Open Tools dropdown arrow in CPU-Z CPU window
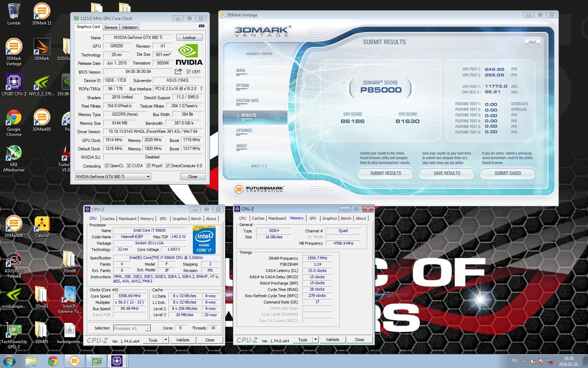The width and height of the screenshot is (588, 368). (166, 340)
